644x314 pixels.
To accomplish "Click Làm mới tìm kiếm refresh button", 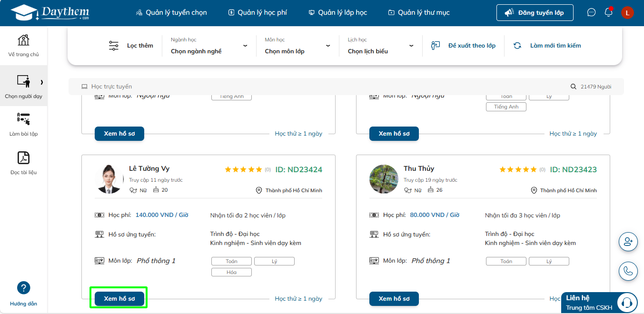I will pos(547,46).
